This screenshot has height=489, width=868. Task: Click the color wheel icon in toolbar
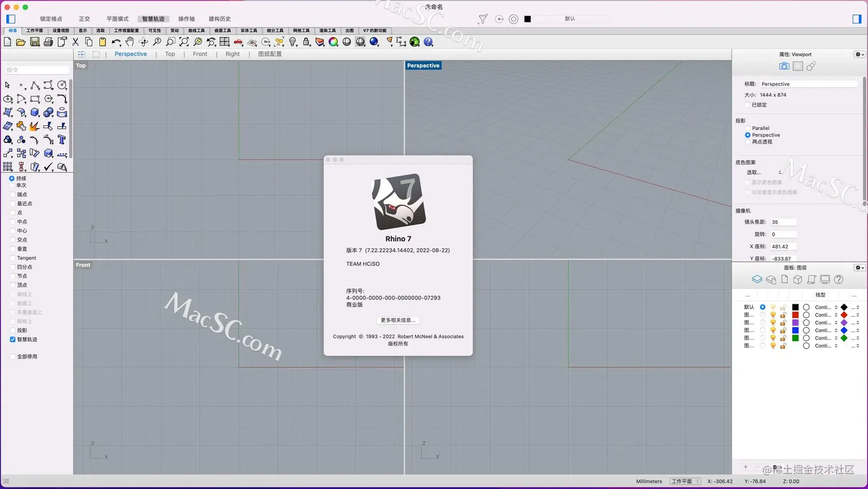click(334, 42)
